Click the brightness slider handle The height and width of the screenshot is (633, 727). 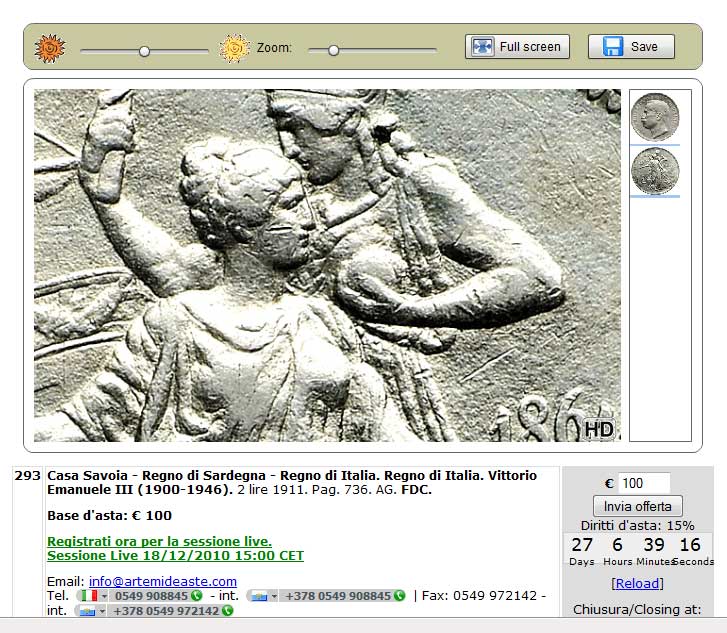(145, 51)
